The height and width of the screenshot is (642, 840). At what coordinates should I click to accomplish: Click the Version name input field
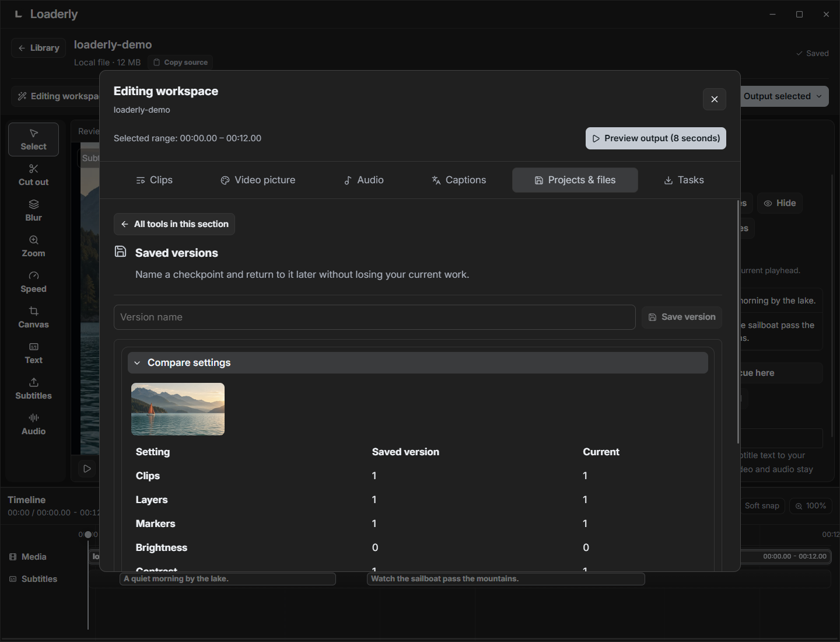tap(374, 317)
